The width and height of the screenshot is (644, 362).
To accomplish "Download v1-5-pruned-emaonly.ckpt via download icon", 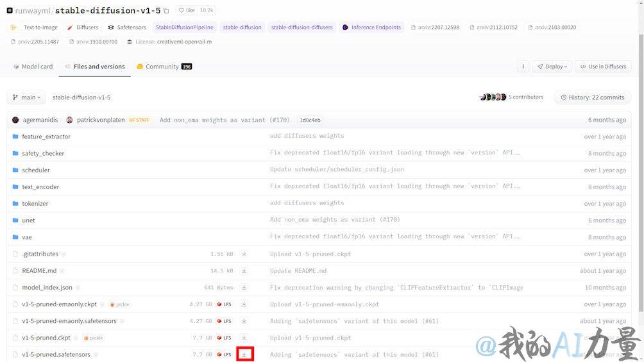I will click(x=244, y=304).
